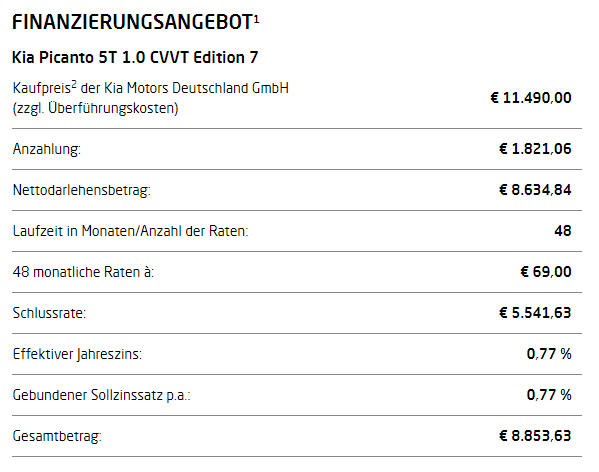Click the Kaufpreis der Kia Motors Deutschland label

[x=151, y=88]
